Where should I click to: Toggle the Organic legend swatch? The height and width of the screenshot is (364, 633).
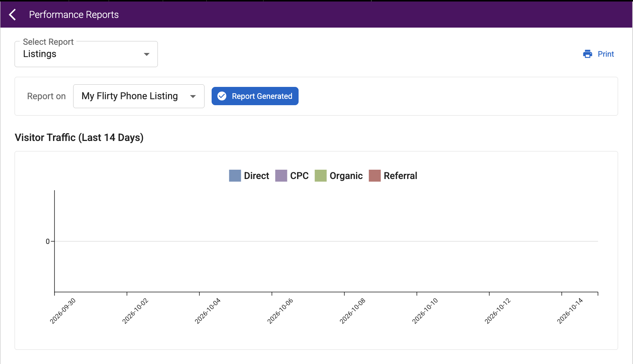[321, 176]
